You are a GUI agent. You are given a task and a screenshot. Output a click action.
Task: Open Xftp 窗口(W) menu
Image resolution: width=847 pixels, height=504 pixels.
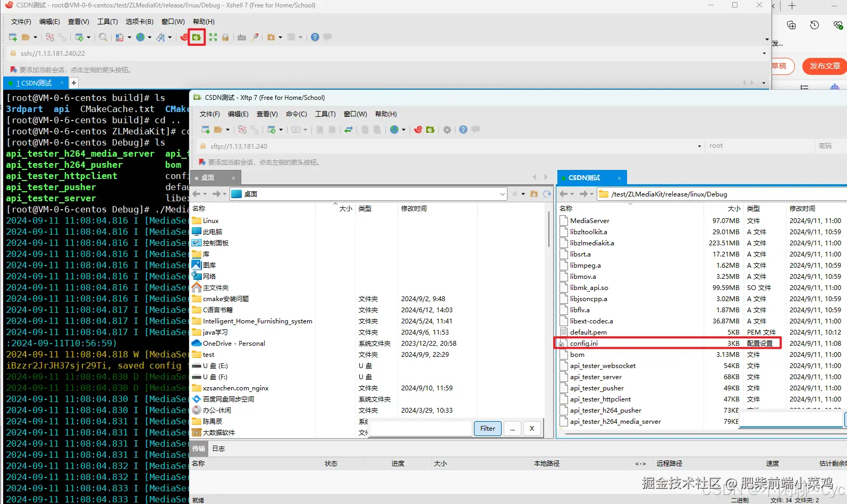[x=355, y=114]
